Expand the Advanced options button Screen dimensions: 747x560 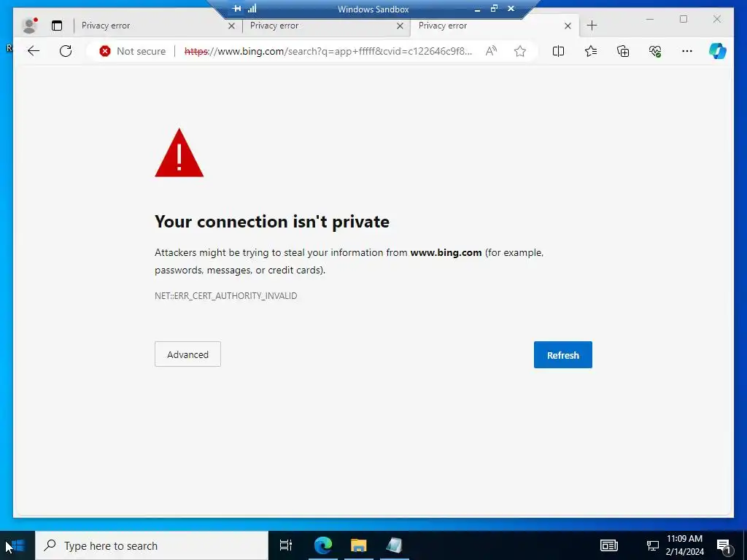coord(187,354)
